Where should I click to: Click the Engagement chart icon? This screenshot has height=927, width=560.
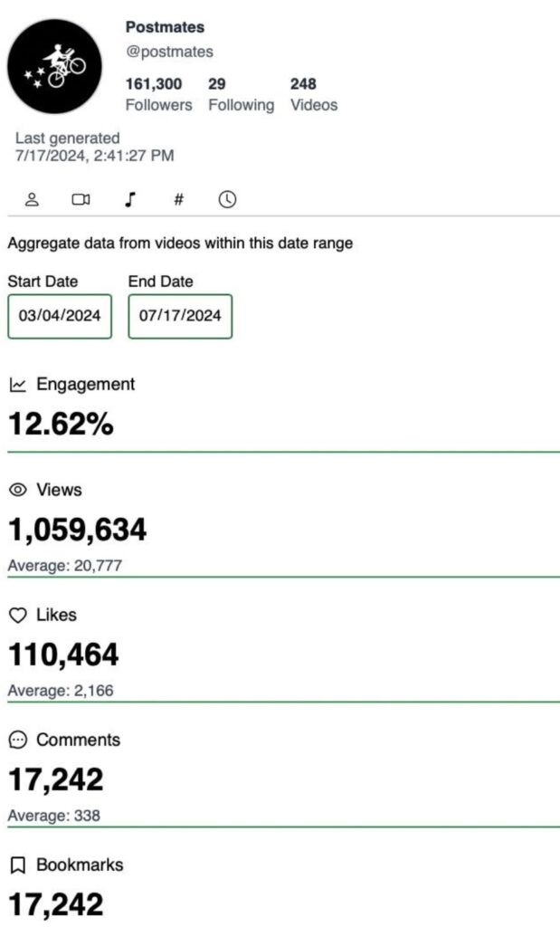point(18,385)
